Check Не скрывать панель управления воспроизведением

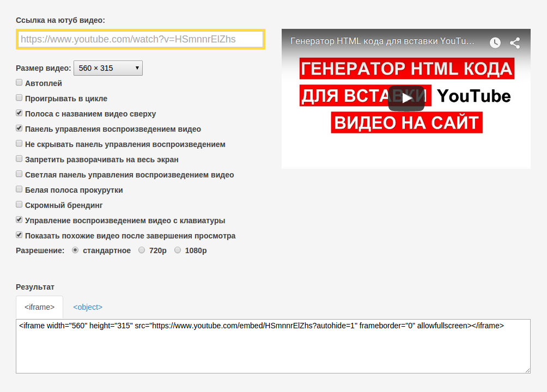pos(19,143)
